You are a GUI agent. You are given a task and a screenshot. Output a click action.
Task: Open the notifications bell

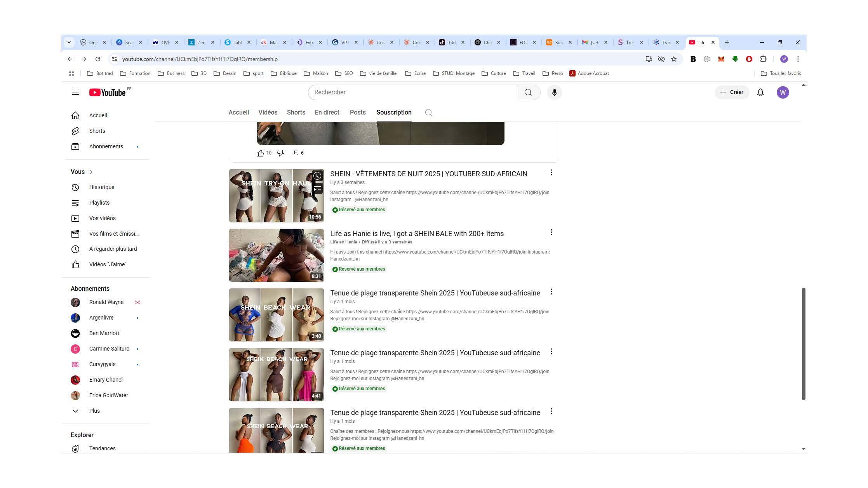coord(760,92)
